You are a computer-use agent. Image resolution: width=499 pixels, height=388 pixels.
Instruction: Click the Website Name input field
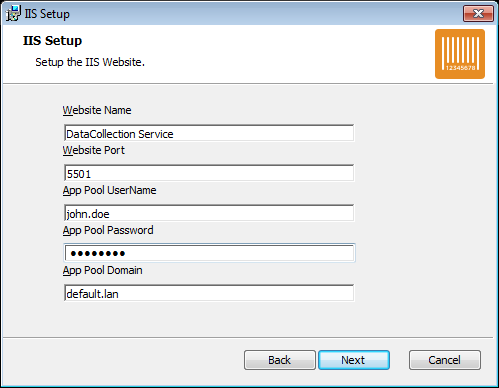click(x=209, y=133)
